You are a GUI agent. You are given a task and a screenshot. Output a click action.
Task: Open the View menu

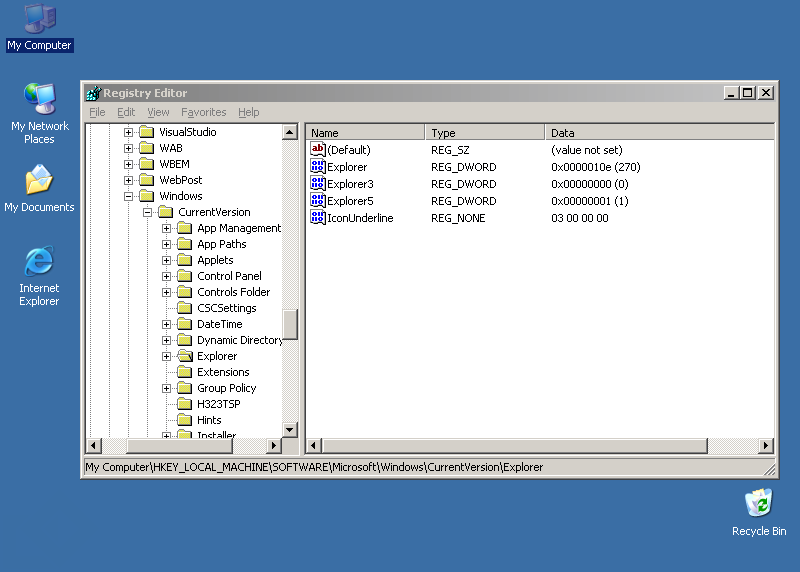[158, 112]
